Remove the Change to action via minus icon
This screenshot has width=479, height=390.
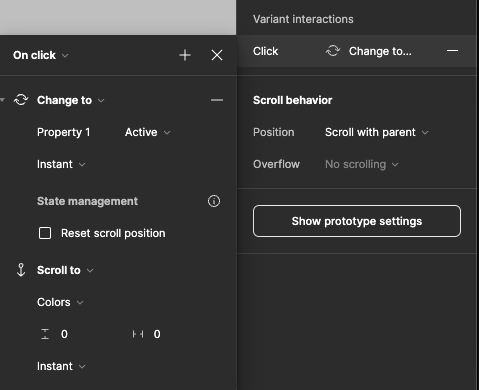217,100
